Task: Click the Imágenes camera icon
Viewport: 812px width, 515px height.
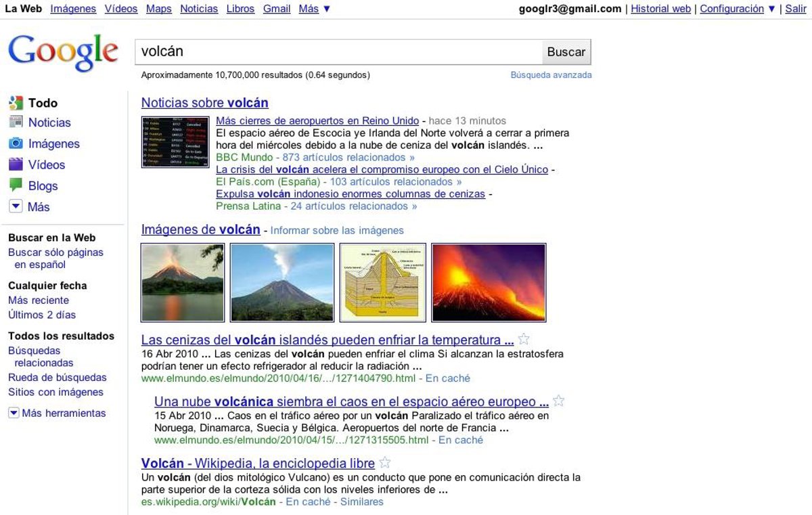Action: [16, 143]
